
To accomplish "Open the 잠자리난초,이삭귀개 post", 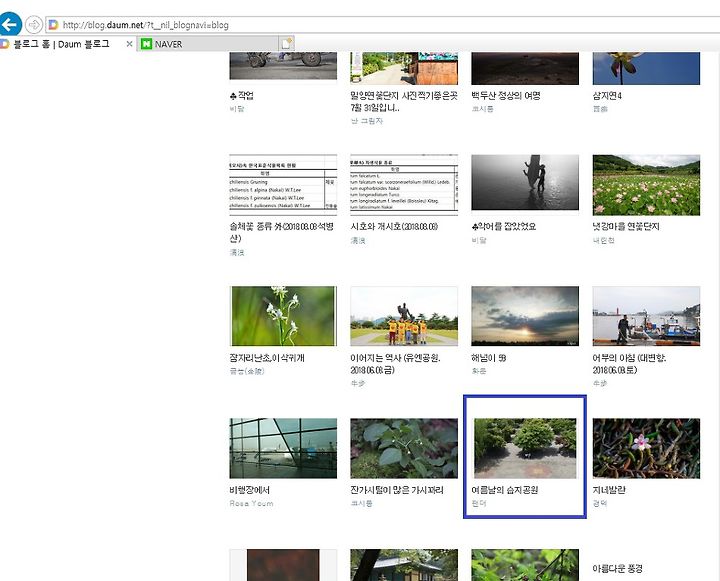I will coord(267,358).
